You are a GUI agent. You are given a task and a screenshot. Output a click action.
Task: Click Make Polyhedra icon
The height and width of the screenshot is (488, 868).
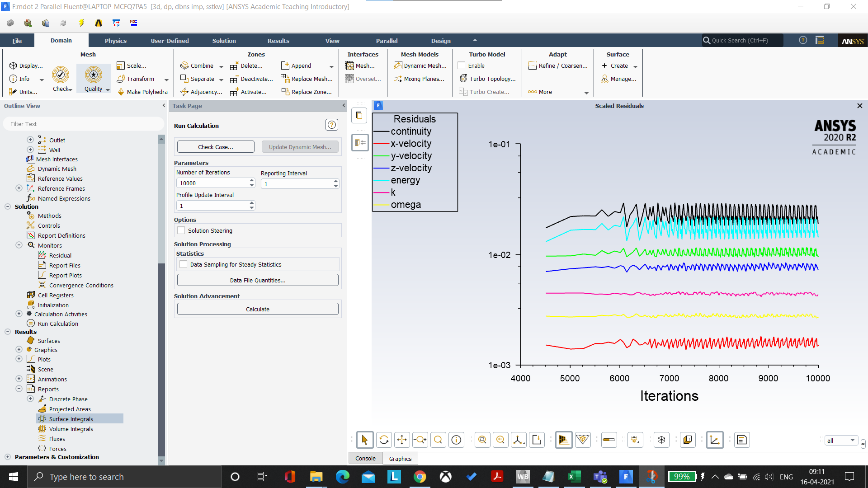121,92
